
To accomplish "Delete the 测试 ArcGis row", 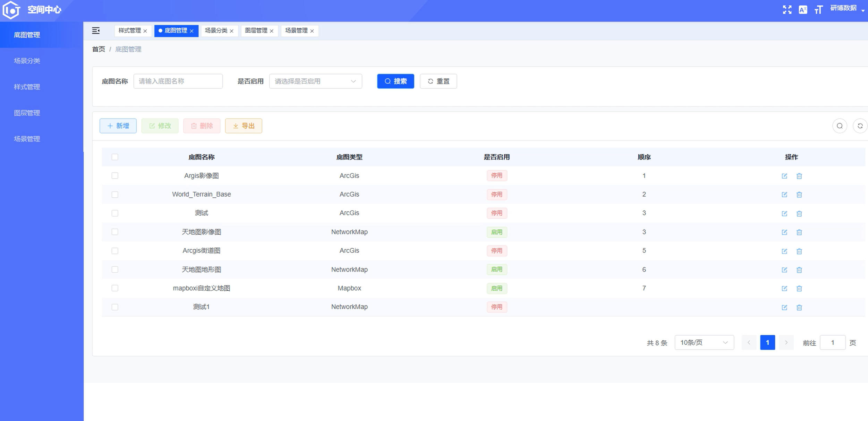I will [799, 213].
